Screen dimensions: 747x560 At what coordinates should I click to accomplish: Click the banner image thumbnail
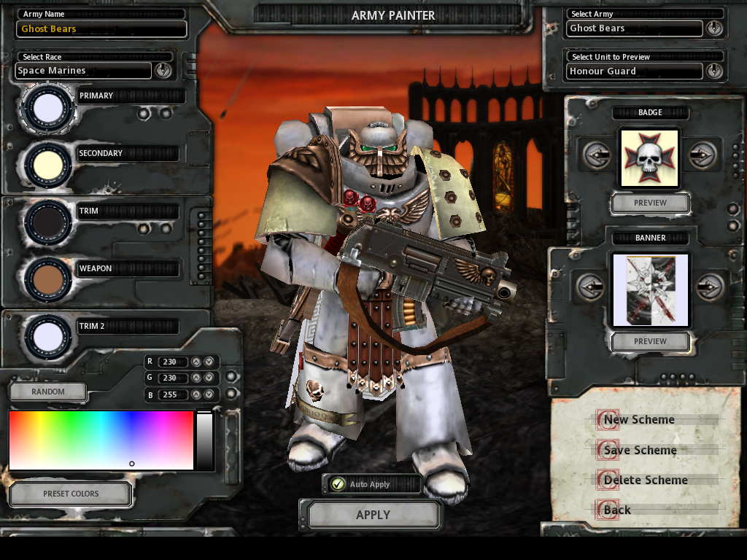tap(650, 290)
